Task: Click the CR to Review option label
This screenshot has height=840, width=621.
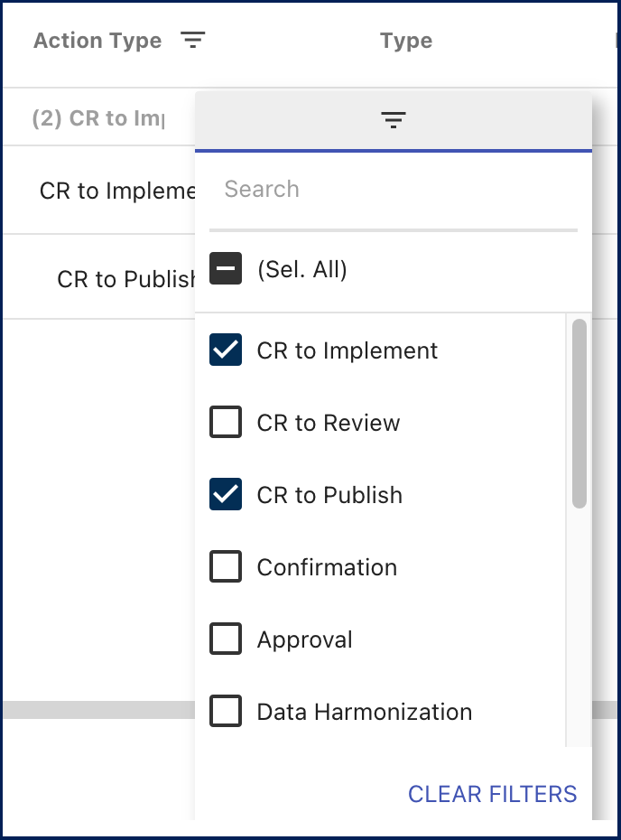Action: pyautogui.click(x=329, y=423)
